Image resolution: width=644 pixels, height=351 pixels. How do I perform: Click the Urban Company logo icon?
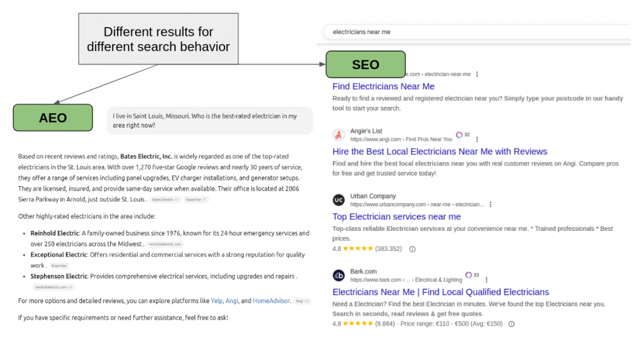coord(338,200)
